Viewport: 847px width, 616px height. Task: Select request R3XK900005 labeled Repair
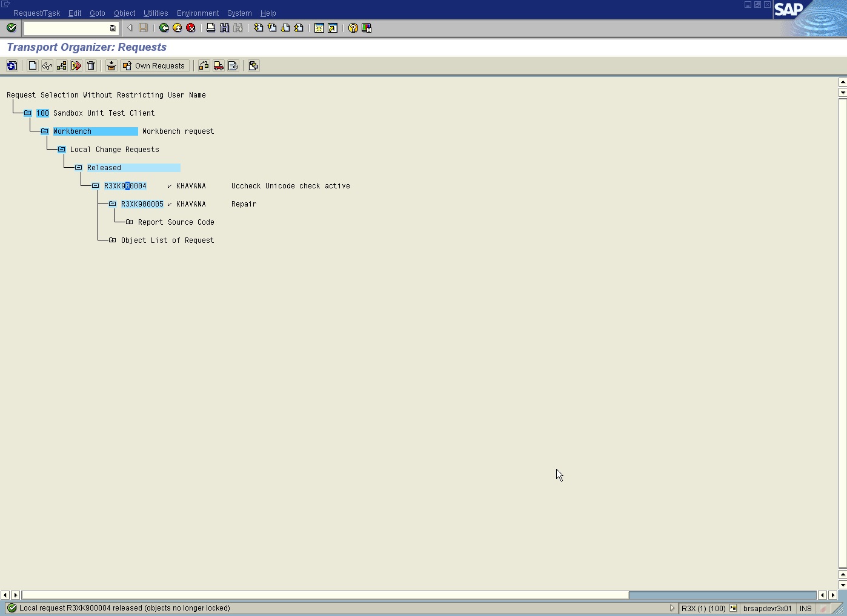142,204
